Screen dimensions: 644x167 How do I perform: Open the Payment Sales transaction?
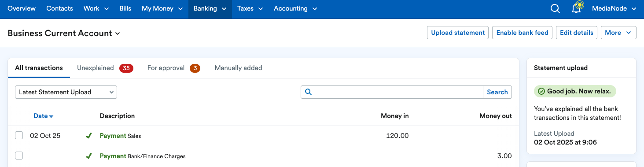[x=120, y=136]
